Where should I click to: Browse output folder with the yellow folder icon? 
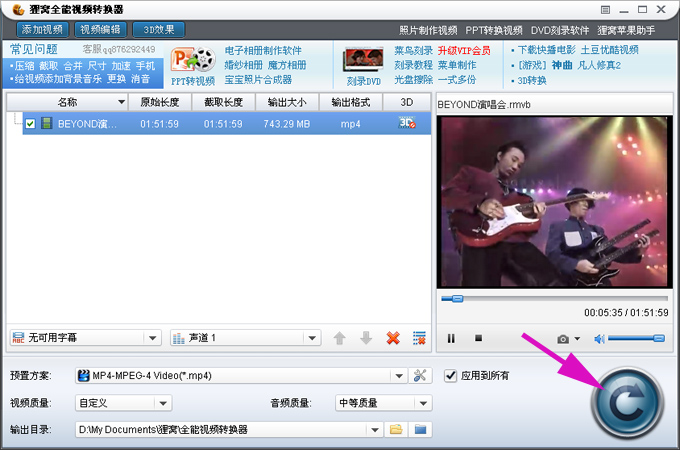pyautogui.click(x=396, y=430)
